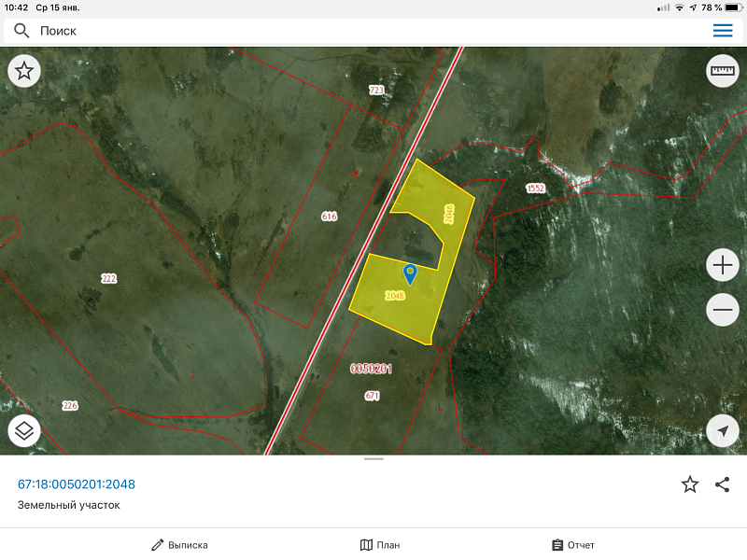The width and height of the screenshot is (747, 560).
Task: Open the map layers selector
Action: [24, 430]
